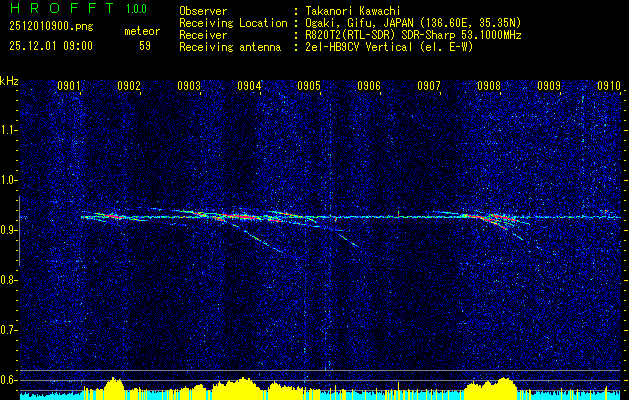Image resolution: width=629 pixels, height=400 pixels.
Task: Click the Receiving antenna label
Action: [230, 47]
